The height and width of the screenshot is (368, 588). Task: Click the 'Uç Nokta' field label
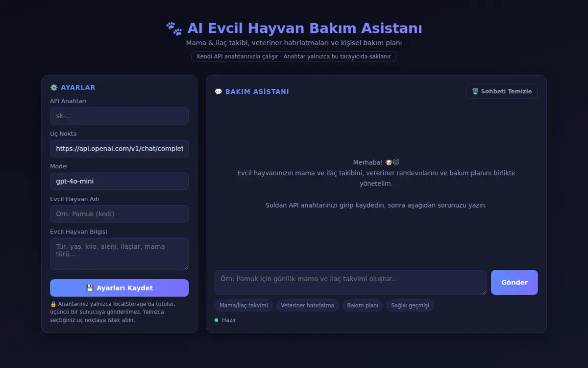pos(63,133)
